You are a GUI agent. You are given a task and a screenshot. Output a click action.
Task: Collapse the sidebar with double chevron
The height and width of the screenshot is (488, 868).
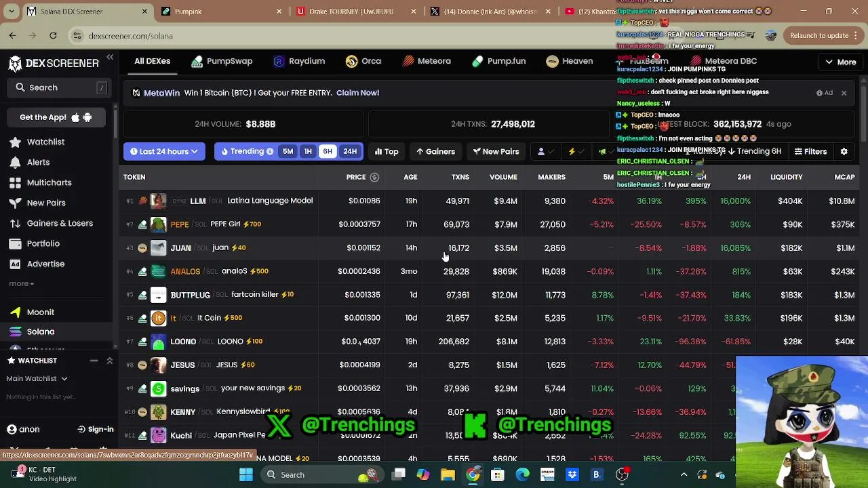(110, 58)
